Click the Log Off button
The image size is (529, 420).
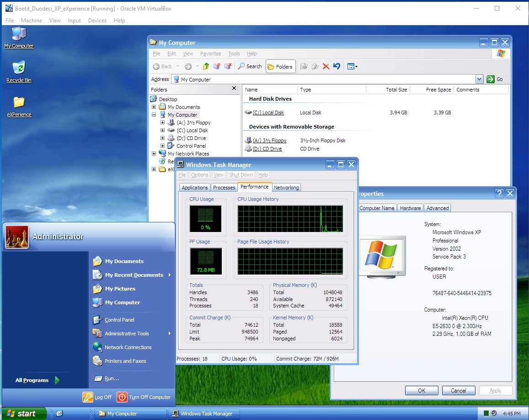(x=97, y=398)
